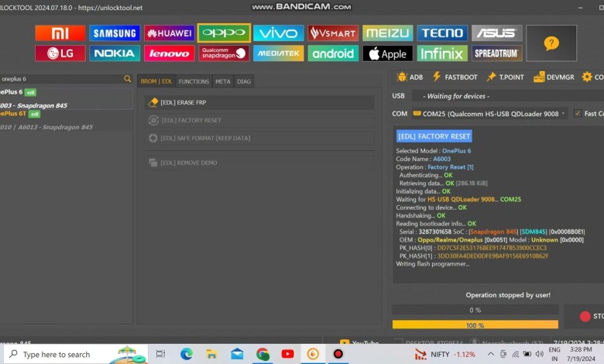The height and width of the screenshot is (364, 604).
Task: Select OnePlus 6T in model list
Action: click(15, 114)
